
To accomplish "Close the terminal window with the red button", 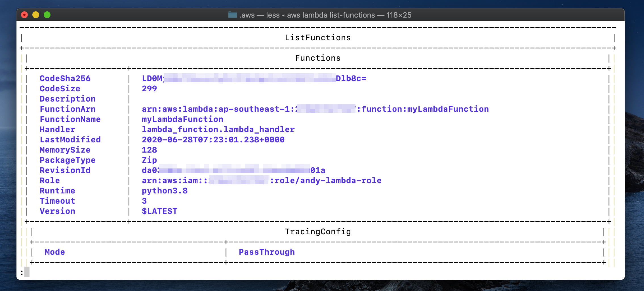I will (x=25, y=15).
